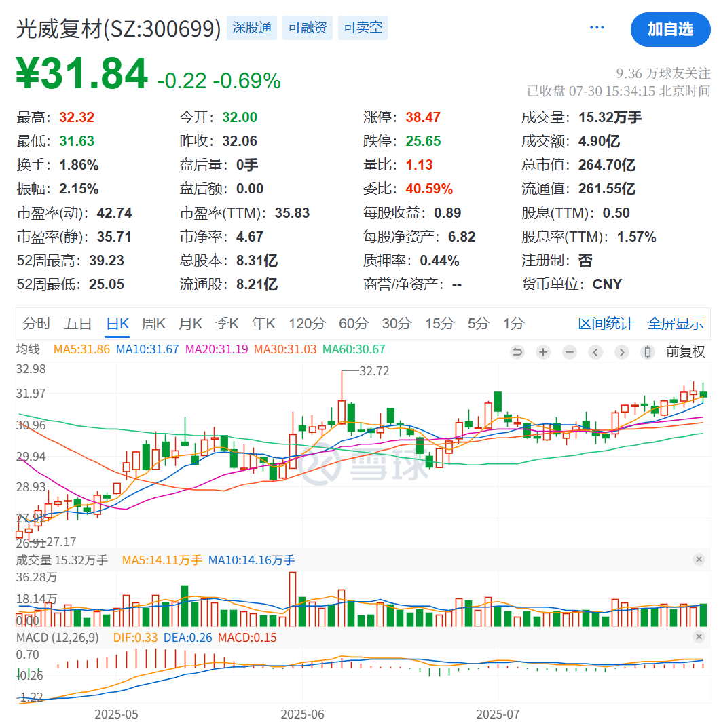Switch to the 分时 tab

(37, 324)
